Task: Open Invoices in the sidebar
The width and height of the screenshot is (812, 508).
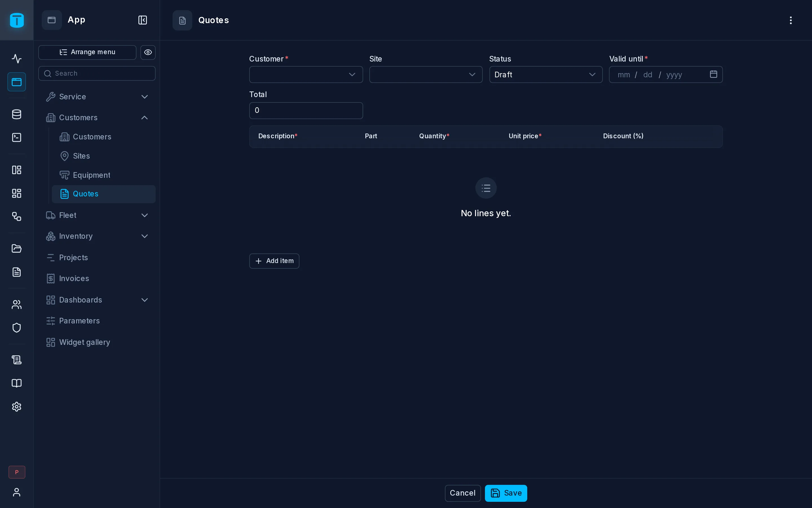Action: tap(97, 279)
